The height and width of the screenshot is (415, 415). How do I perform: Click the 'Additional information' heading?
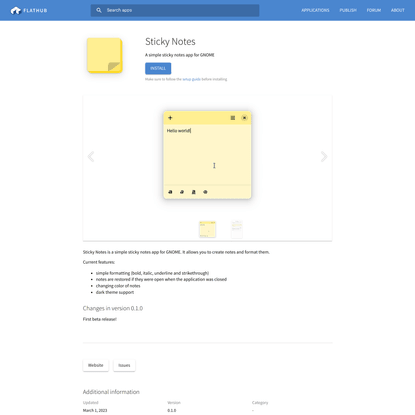pyautogui.click(x=111, y=392)
